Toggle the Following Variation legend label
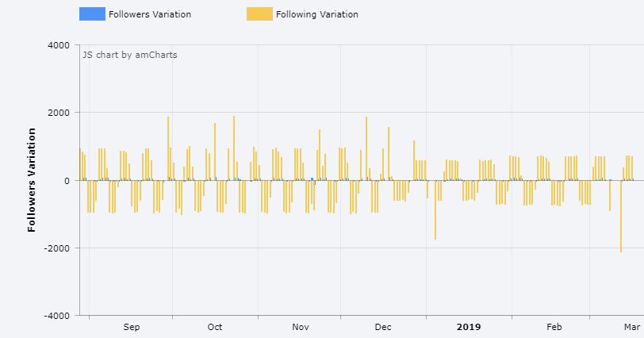 click(316, 14)
